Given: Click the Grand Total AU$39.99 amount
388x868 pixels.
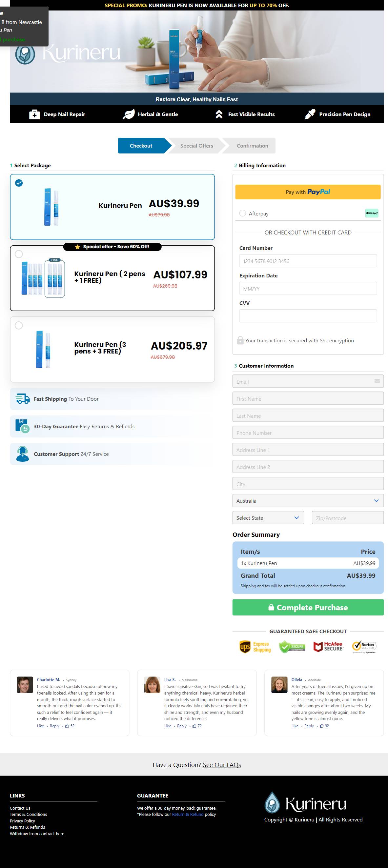Looking at the screenshot, I should (361, 575).
